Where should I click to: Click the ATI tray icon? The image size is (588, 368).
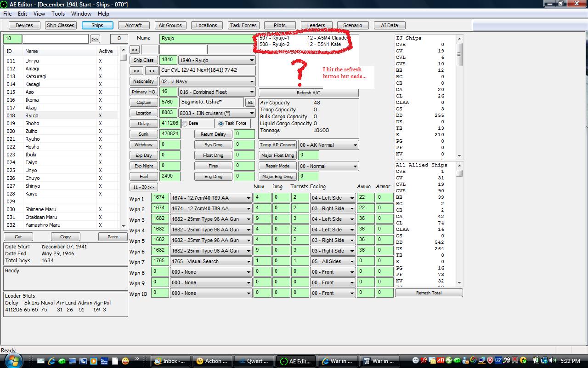pyautogui.click(x=440, y=361)
